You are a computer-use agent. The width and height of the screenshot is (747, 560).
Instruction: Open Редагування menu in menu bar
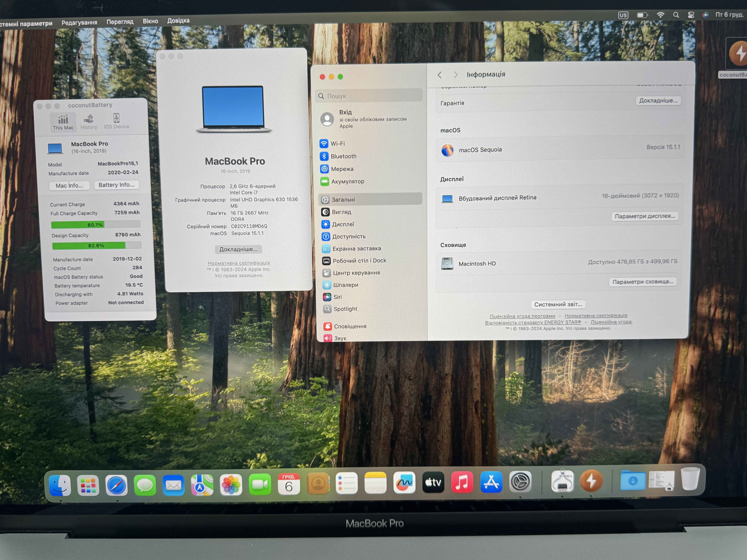click(x=79, y=23)
